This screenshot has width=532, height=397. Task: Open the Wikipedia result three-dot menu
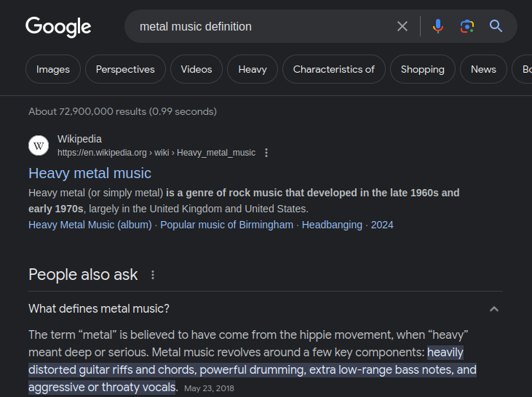(x=266, y=153)
